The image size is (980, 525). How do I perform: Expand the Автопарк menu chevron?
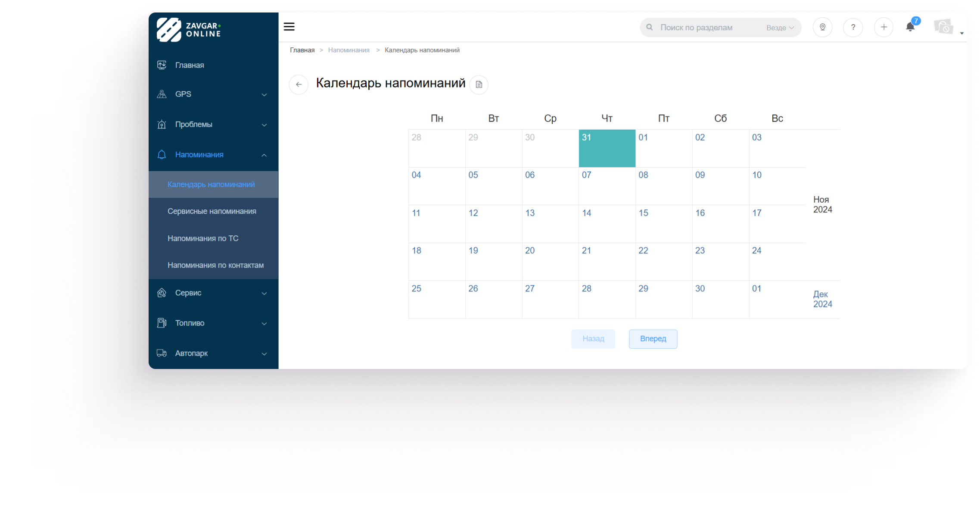pyautogui.click(x=264, y=353)
